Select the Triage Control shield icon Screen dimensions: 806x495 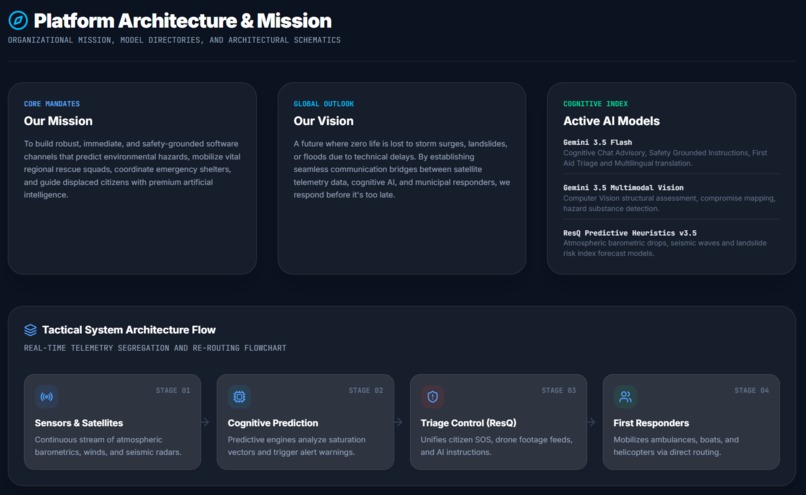point(432,397)
